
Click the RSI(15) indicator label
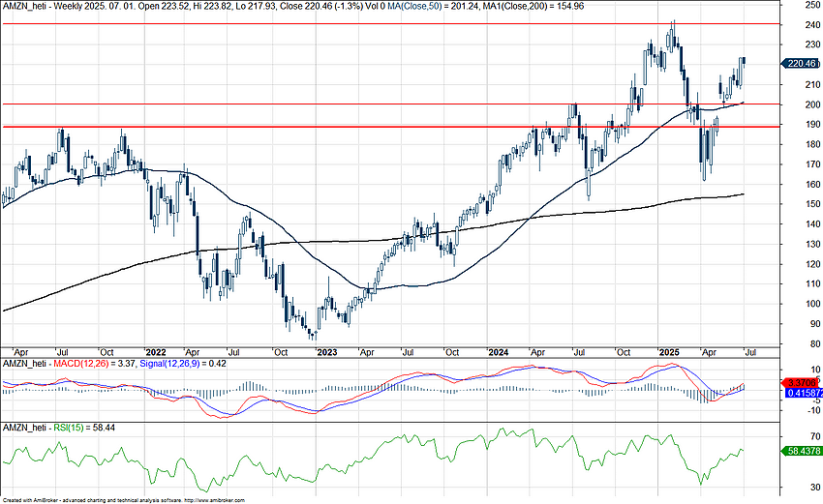(x=69, y=428)
